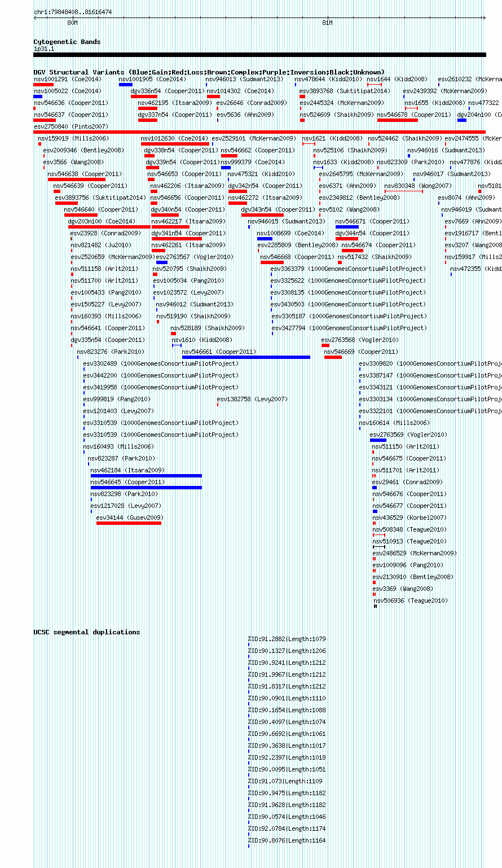Select the esv3893756 (Suktitipat2014) variant
Screen dimensions: 502x868
coord(100,198)
